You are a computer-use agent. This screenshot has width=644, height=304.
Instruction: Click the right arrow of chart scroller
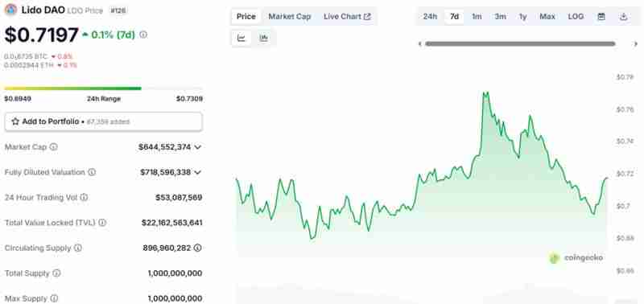pyautogui.click(x=636, y=44)
